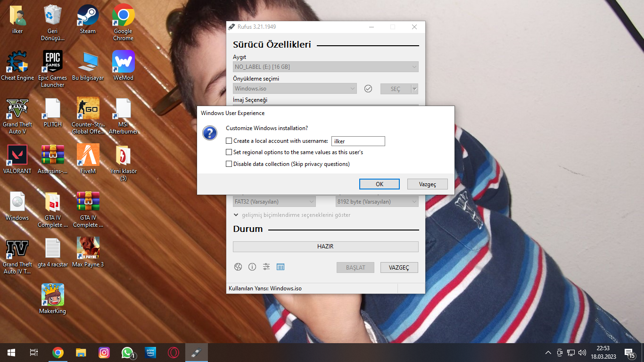Show hidden system tray icons chevron
The height and width of the screenshot is (362, 644).
pyautogui.click(x=548, y=353)
